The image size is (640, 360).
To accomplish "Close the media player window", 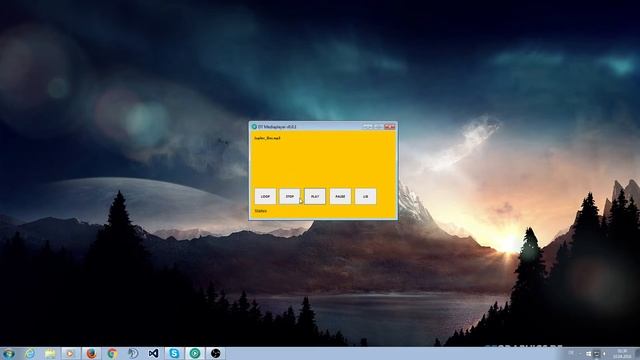I will pos(389,127).
